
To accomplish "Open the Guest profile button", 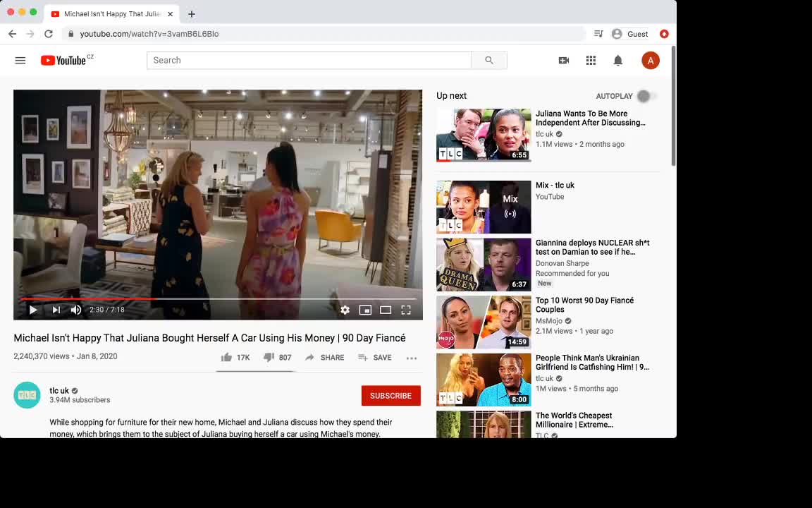I will (x=629, y=34).
